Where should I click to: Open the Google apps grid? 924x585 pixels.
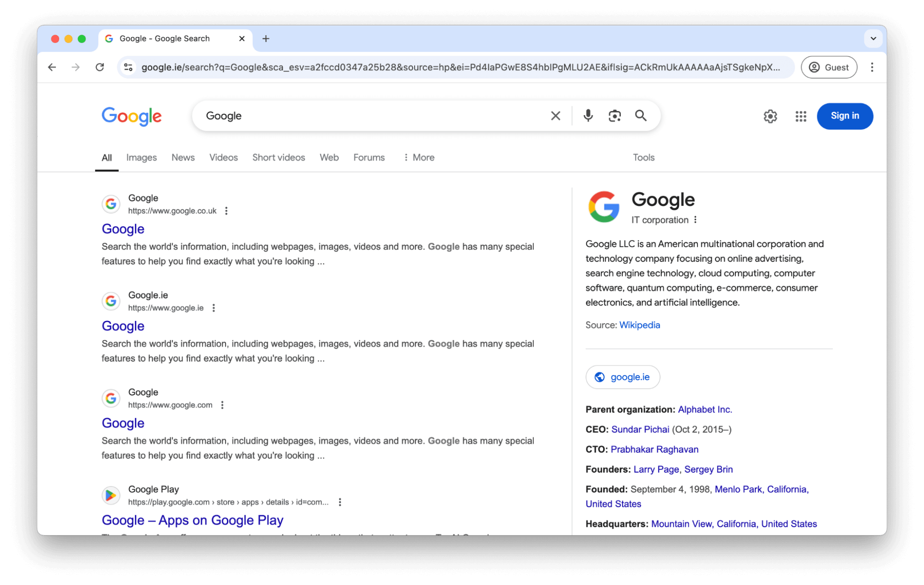(800, 116)
